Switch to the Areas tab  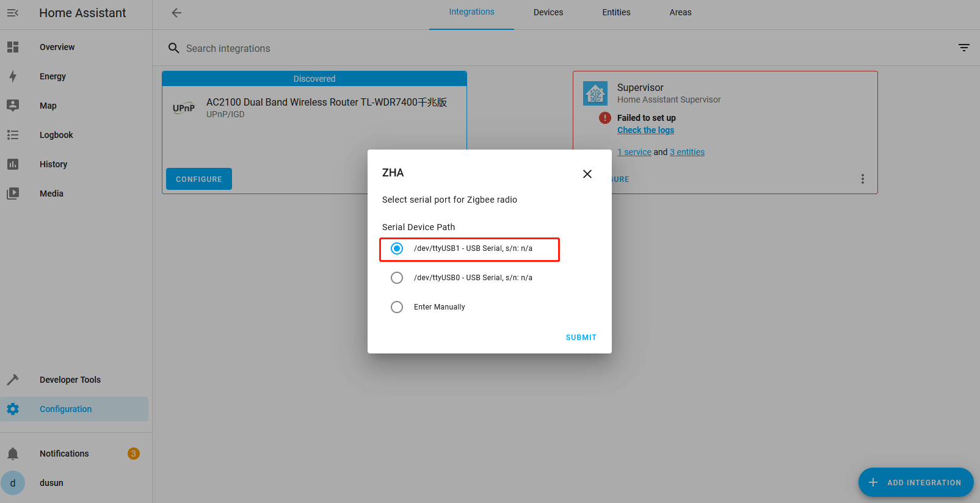tap(681, 12)
